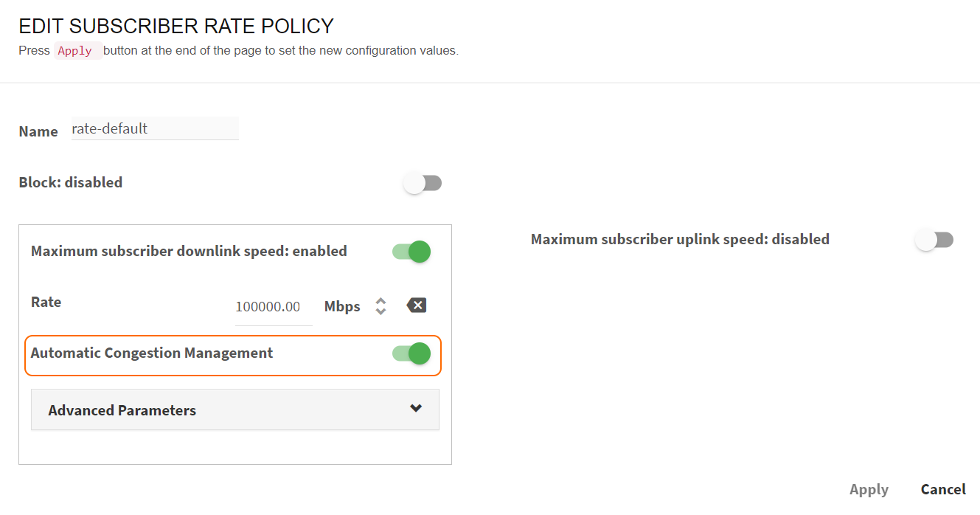
Task: Expand the Advanced Parameters section
Action: (x=235, y=410)
